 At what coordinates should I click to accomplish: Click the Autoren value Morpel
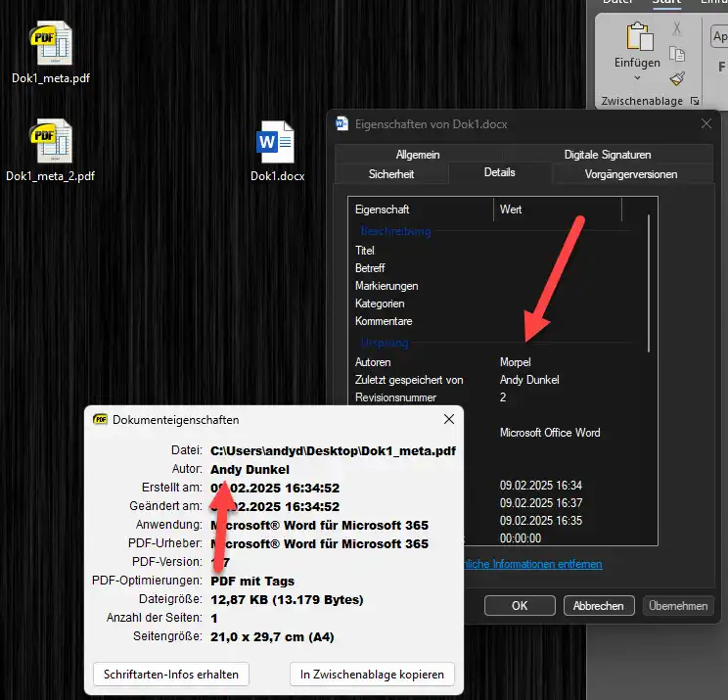[515, 362]
